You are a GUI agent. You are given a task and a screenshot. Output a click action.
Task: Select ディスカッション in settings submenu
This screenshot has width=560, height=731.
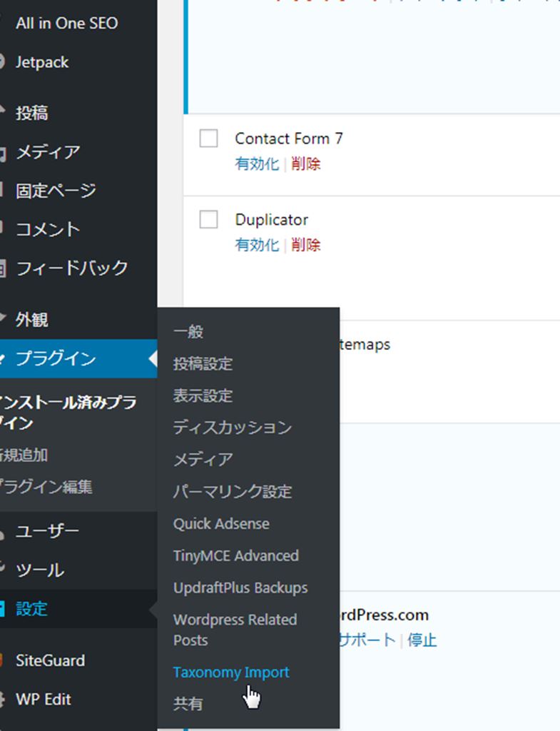[x=233, y=427]
